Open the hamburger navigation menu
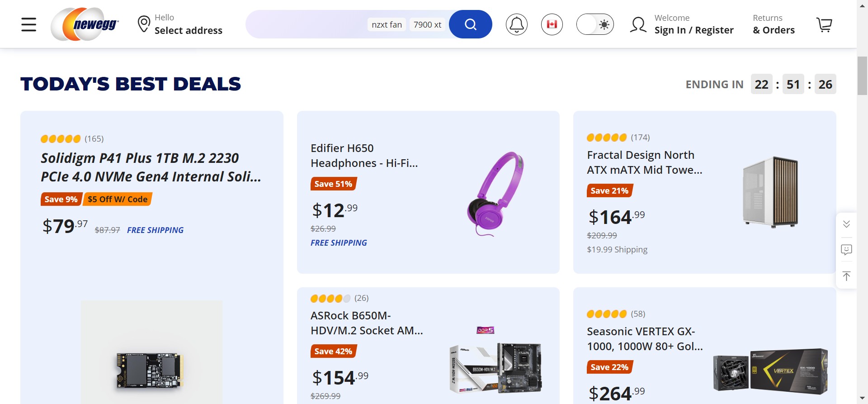Image resolution: width=868 pixels, height=404 pixels. 28,24
